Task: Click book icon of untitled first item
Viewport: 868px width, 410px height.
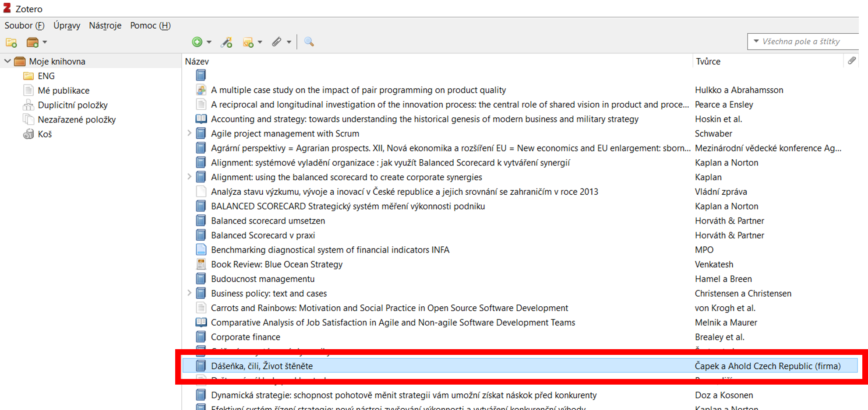Action: [x=201, y=75]
